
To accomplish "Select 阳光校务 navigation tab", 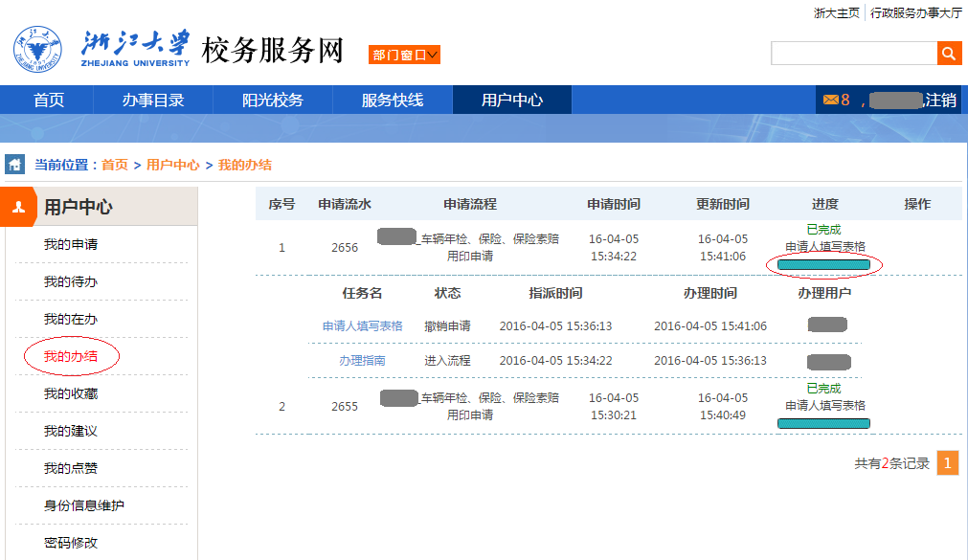I will click(x=272, y=100).
